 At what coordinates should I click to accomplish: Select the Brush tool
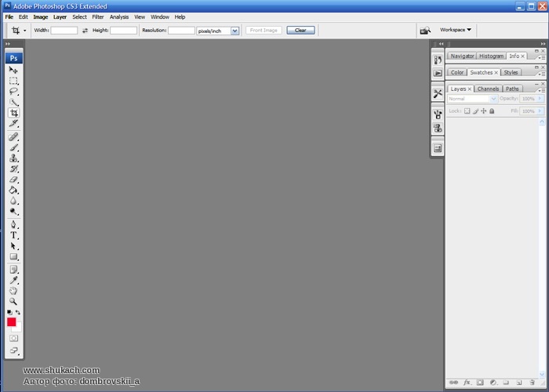coord(13,147)
